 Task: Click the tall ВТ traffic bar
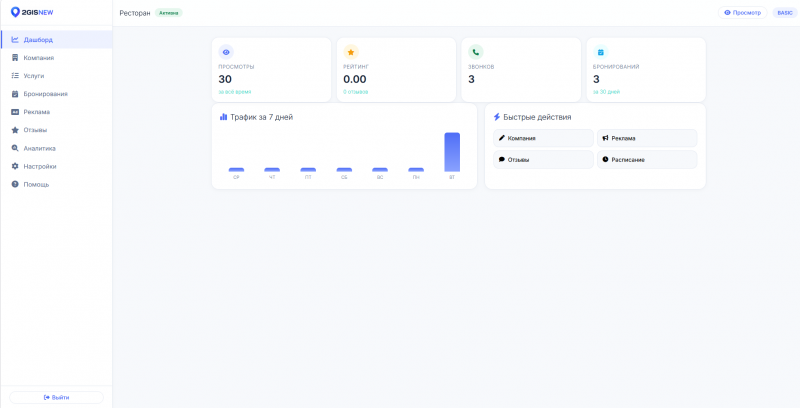(x=452, y=152)
